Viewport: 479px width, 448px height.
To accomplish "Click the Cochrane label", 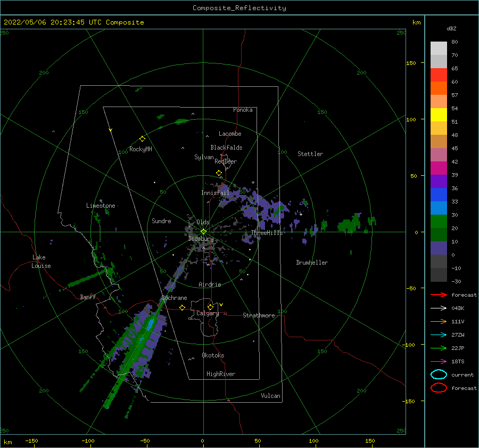I will (x=174, y=298).
